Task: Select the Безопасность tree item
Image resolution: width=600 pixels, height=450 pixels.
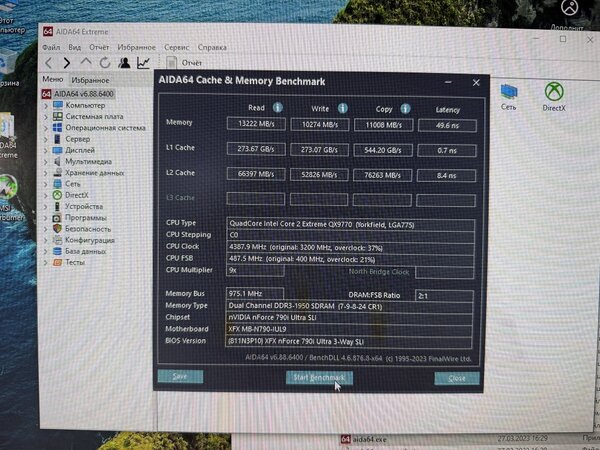Action: (88, 229)
